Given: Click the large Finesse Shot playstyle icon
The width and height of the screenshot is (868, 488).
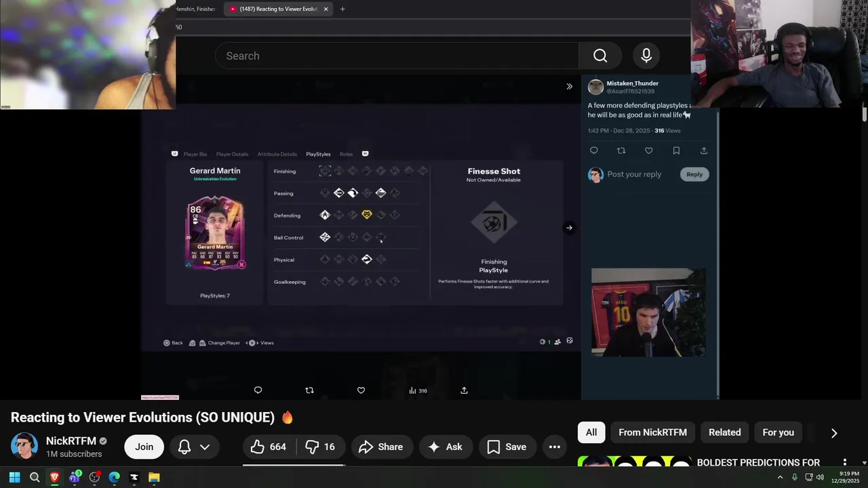Looking at the screenshot, I should [x=494, y=222].
